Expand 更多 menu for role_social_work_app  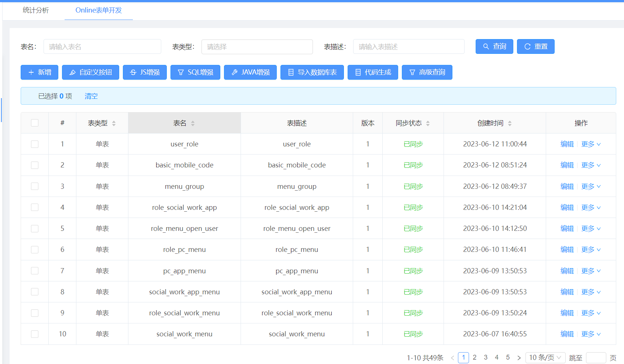click(591, 207)
